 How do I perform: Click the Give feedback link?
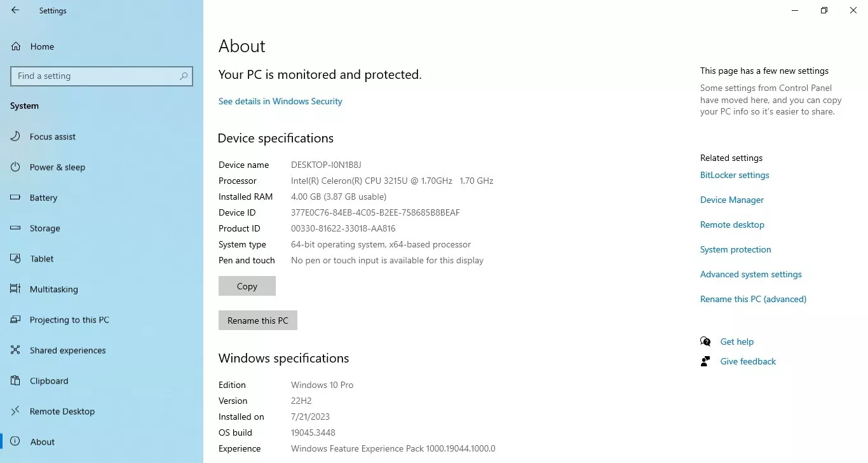[x=748, y=361]
